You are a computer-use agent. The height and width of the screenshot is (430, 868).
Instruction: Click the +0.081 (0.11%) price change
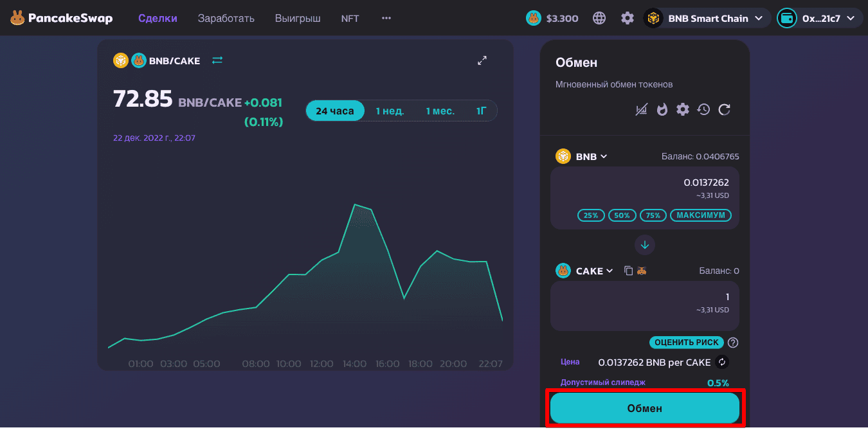[263, 112]
